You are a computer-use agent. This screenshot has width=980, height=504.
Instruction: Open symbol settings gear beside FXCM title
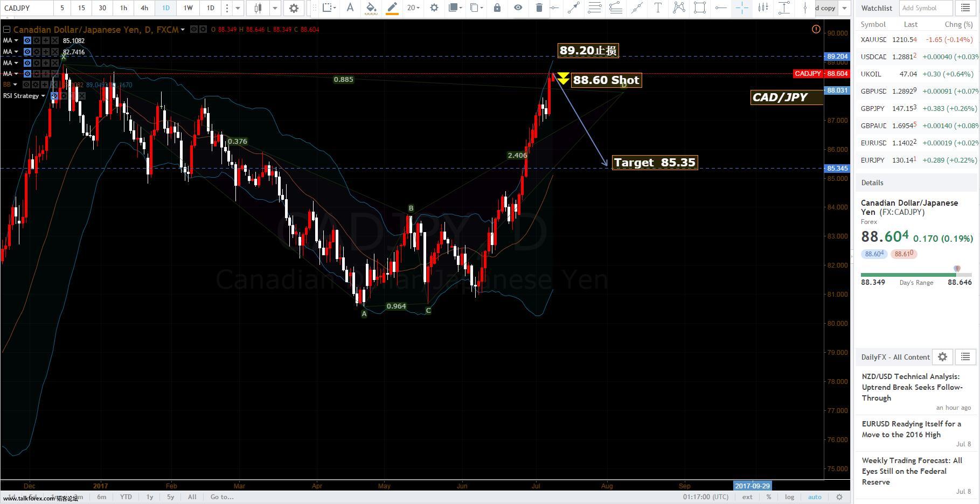click(203, 30)
